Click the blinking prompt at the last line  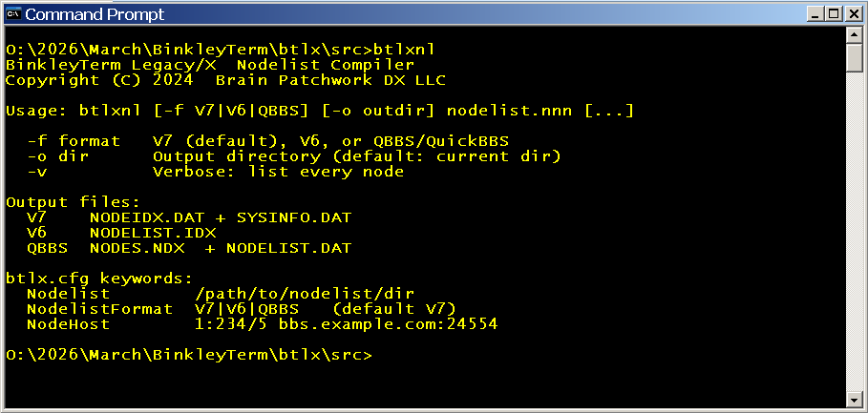pos(377,355)
